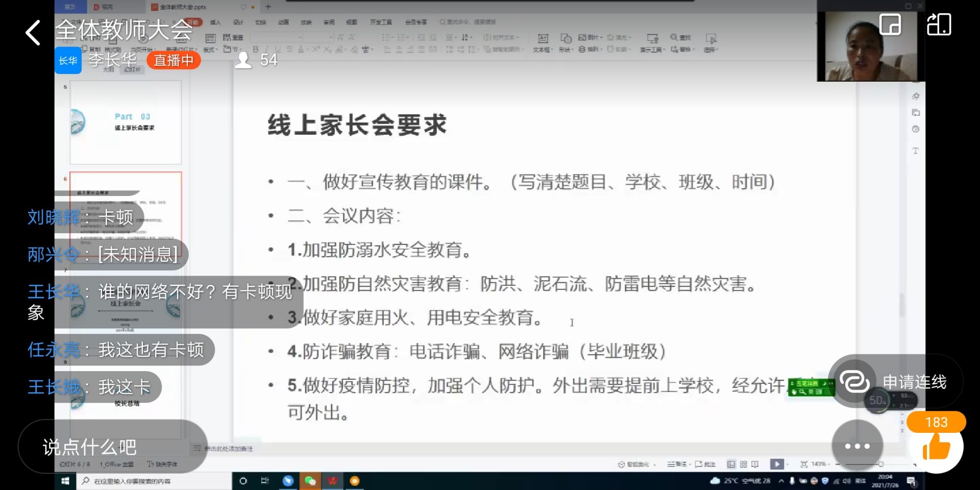Open the 插入 ribbon tab
The width and height of the screenshot is (980, 490).
[x=215, y=22]
